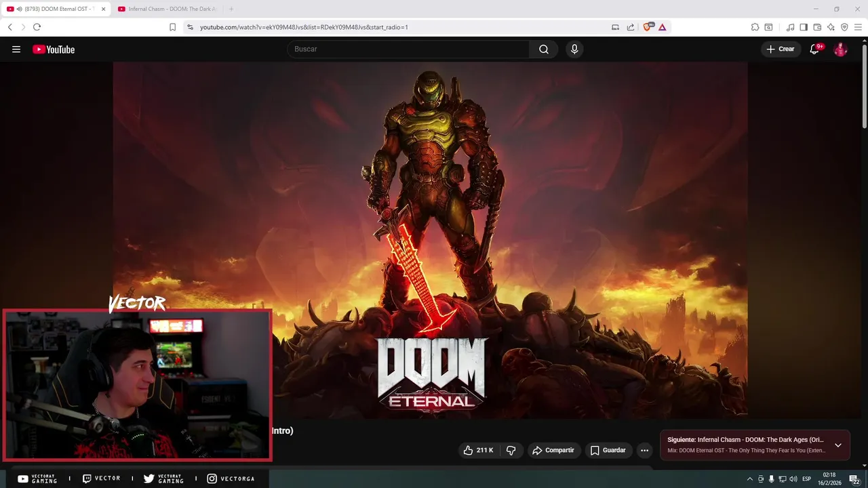
Task: Open the clock showing 02:18
Action: (829, 479)
